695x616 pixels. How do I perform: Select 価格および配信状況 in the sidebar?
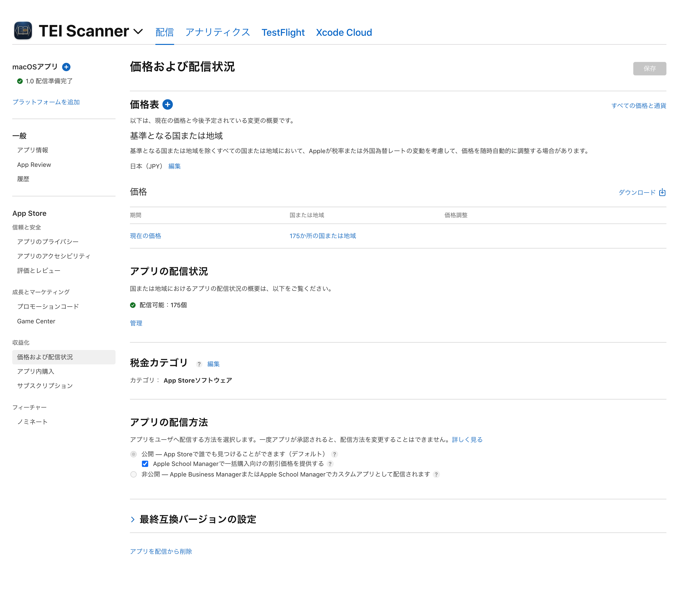coord(64,357)
